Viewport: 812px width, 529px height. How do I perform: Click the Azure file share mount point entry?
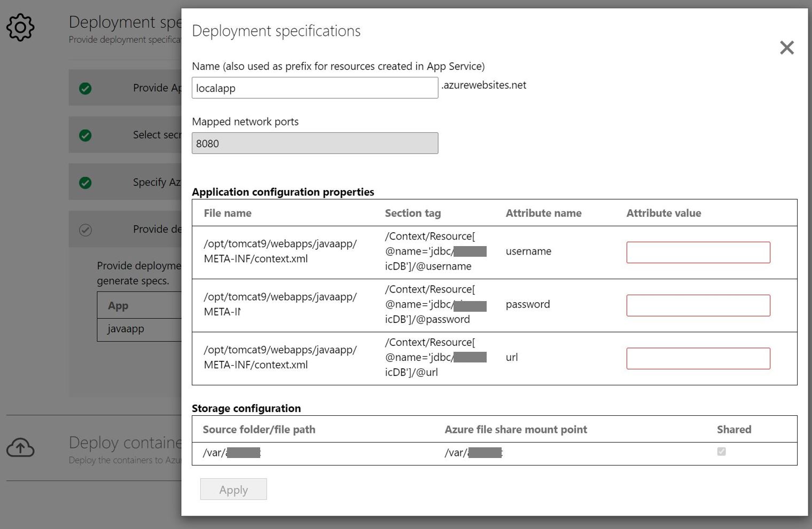click(473, 452)
